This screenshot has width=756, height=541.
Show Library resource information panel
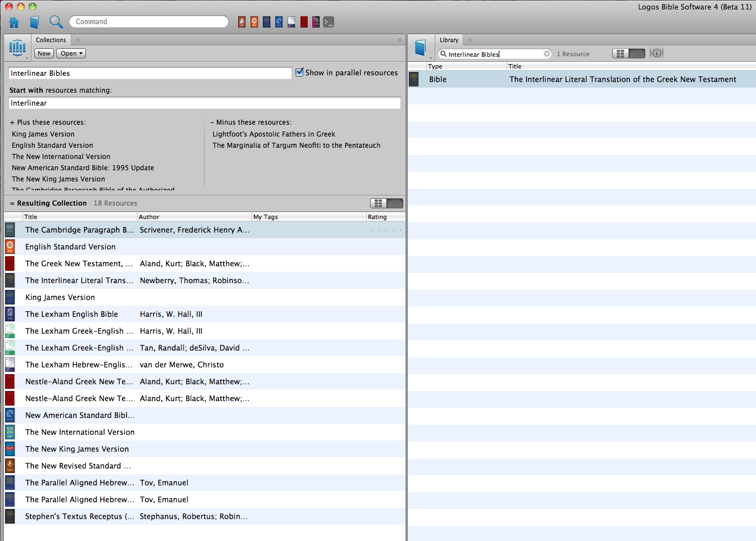[657, 53]
